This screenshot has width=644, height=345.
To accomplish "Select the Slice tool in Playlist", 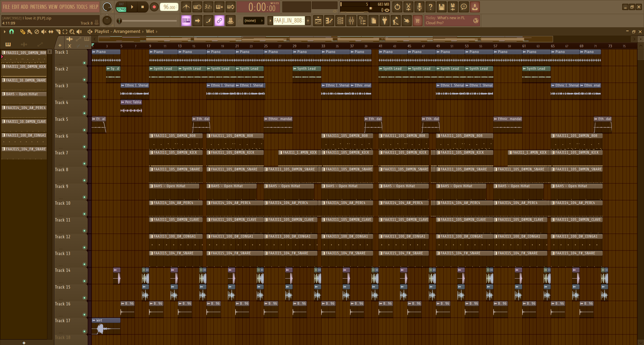I will 58,32.
